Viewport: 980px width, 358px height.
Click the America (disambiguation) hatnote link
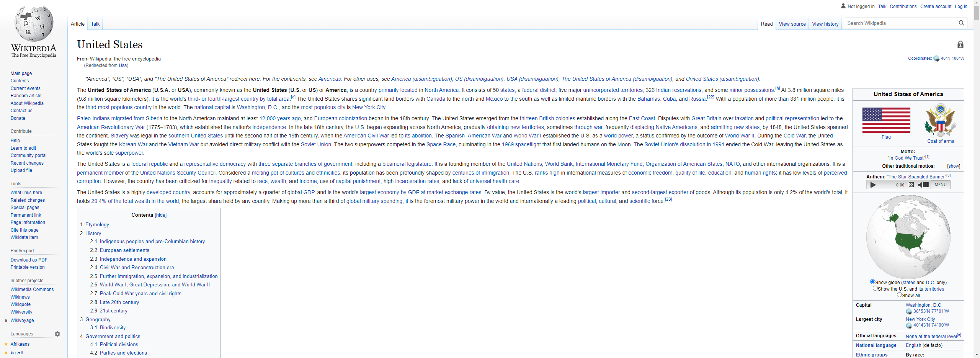(x=422, y=79)
